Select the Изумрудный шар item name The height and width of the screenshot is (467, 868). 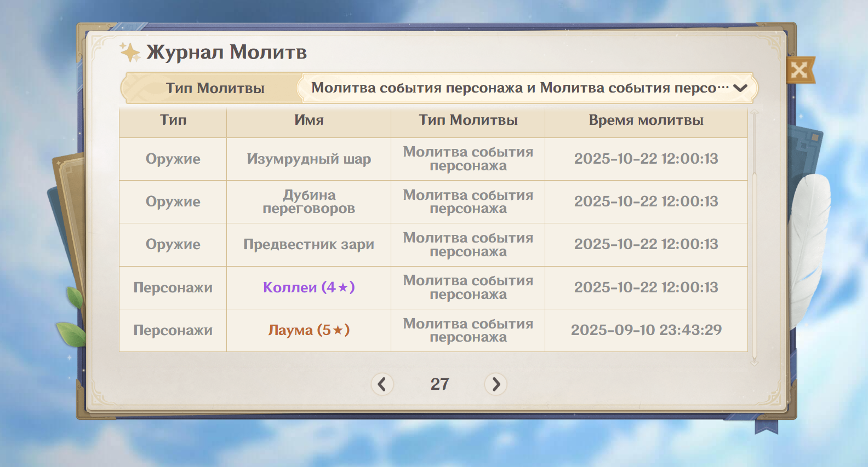(x=309, y=159)
